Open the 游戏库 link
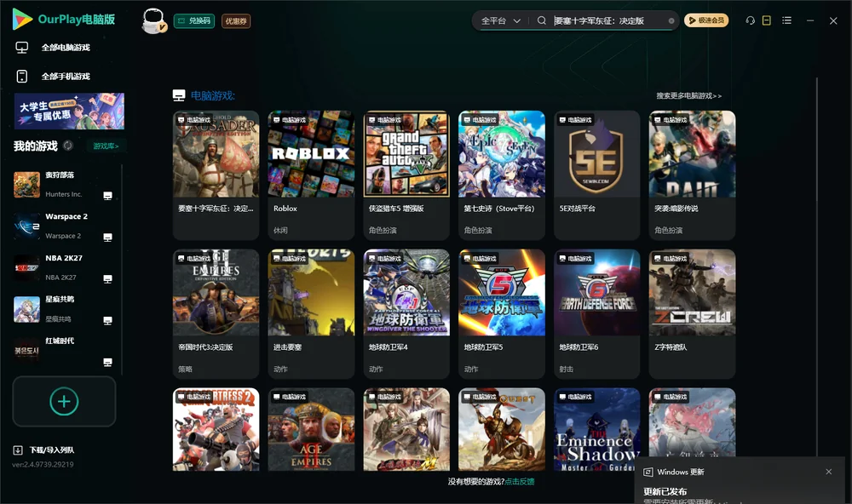The image size is (852, 504). (x=106, y=146)
